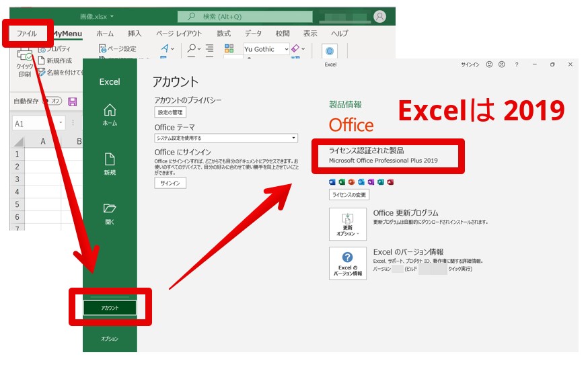The height and width of the screenshot is (369, 588).
Task: Click the Outlook product icon
Action: point(361,181)
